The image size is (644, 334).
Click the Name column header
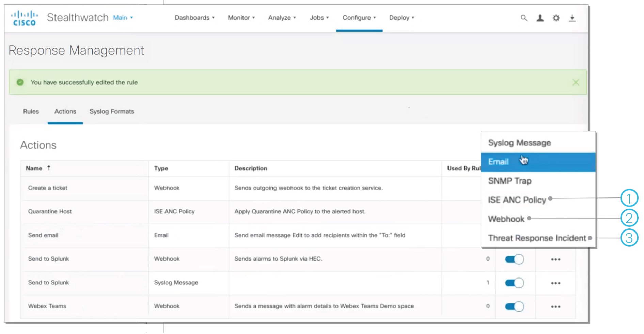(34, 168)
